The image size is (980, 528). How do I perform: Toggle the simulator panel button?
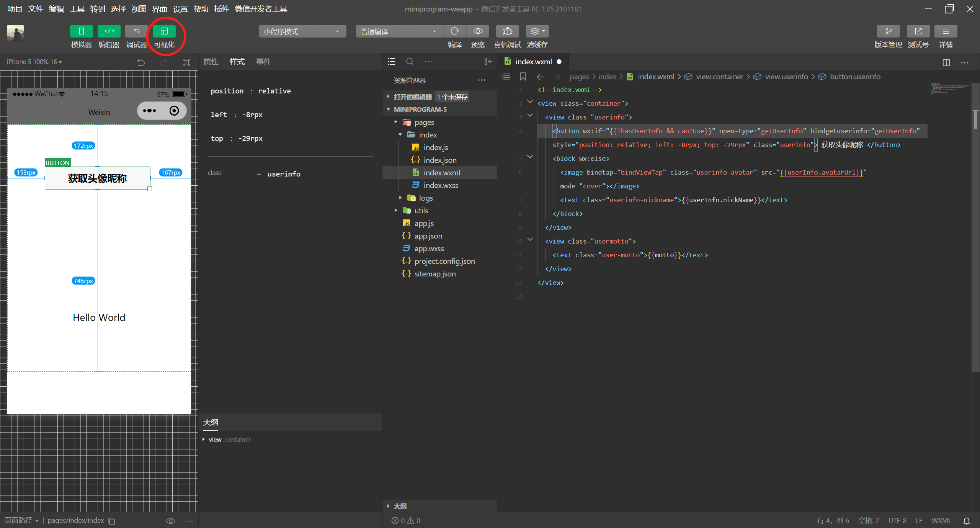tap(81, 31)
